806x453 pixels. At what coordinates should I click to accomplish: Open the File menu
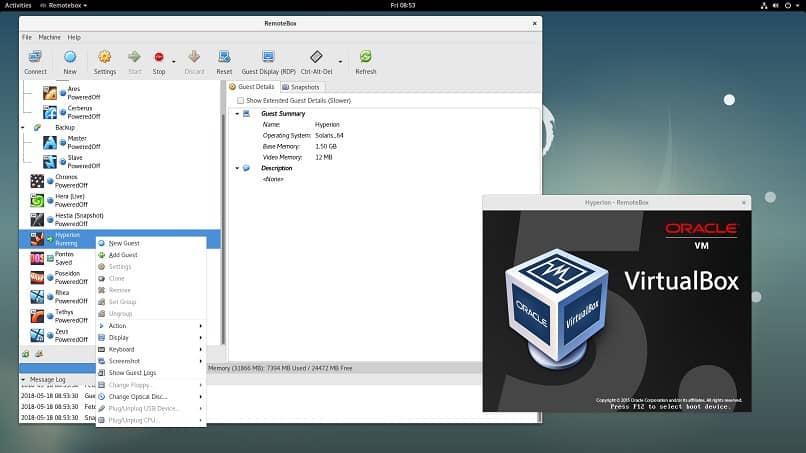pyautogui.click(x=27, y=38)
